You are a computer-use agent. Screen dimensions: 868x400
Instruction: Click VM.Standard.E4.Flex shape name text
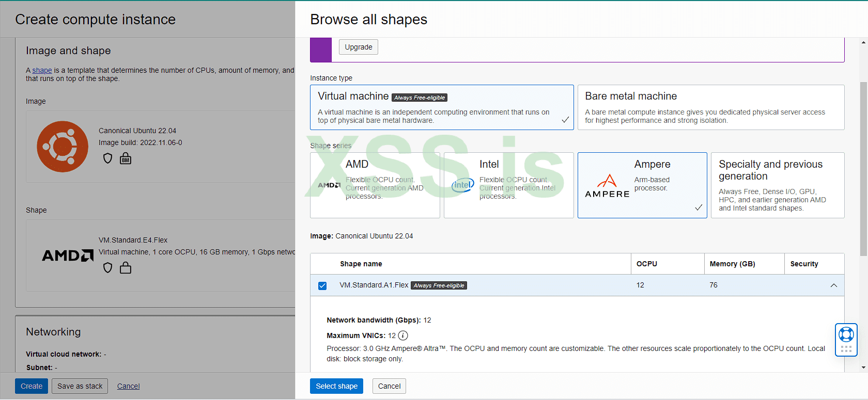point(133,240)
